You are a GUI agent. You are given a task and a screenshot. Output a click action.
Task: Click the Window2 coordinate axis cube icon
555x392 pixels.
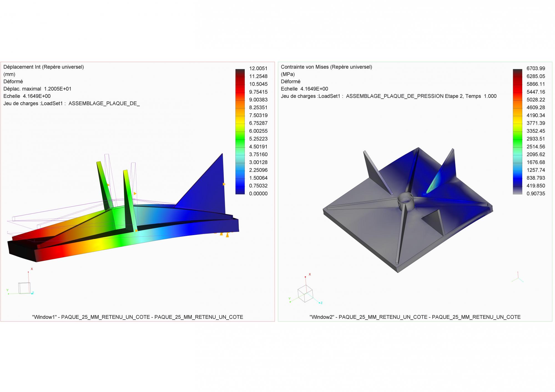click(x=305, y=294)
